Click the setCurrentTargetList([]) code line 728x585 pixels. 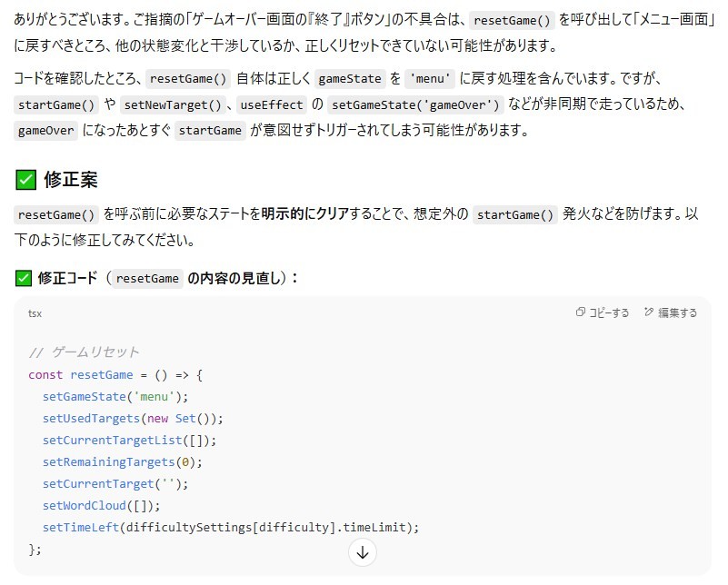[x=130, y=440]
